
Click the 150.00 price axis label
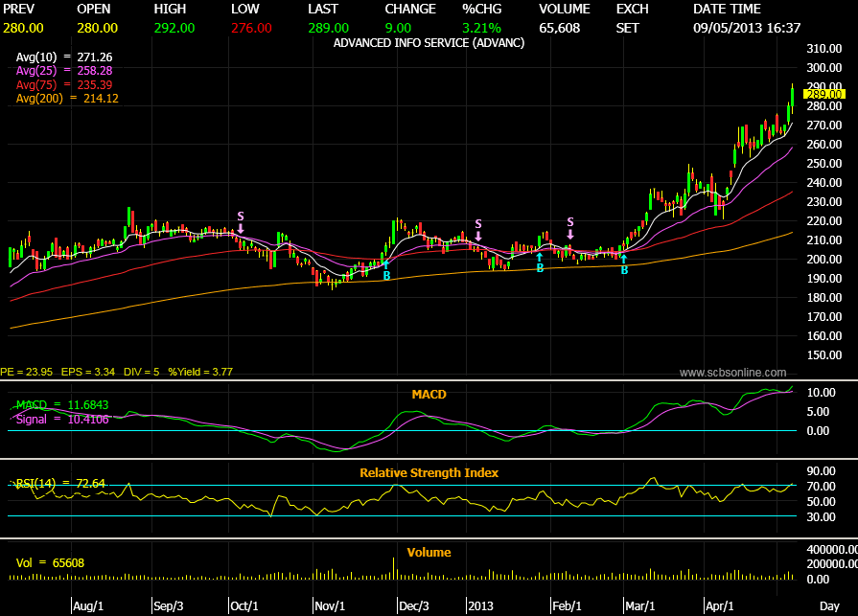pos(824,354)
